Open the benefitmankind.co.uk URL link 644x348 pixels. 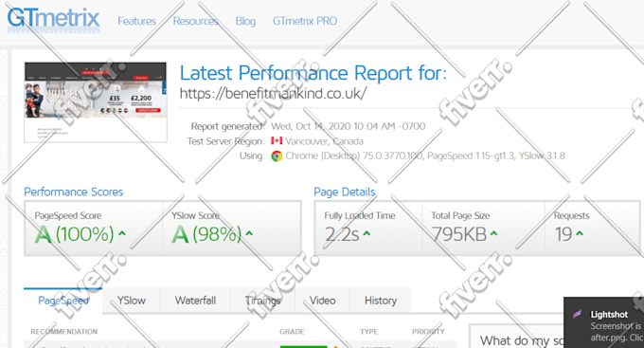pyautogui.click(x=273, y=94)
